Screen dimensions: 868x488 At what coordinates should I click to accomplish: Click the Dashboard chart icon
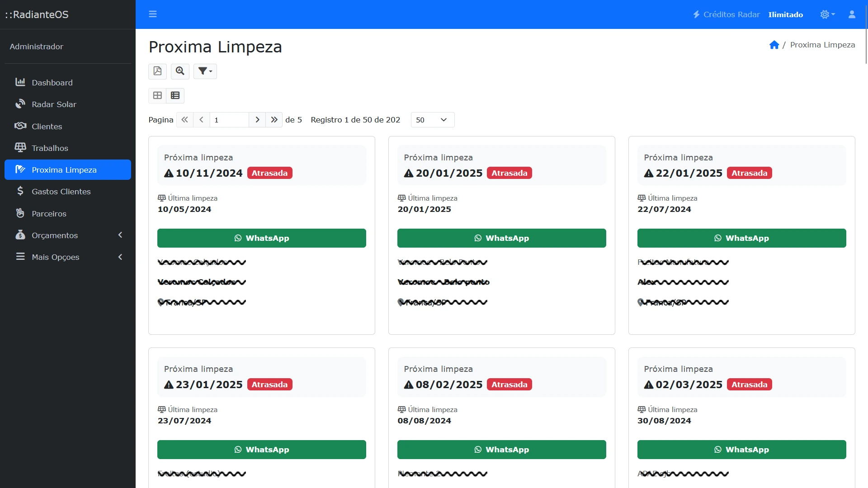pyautogui.click(x=20, y=82)
